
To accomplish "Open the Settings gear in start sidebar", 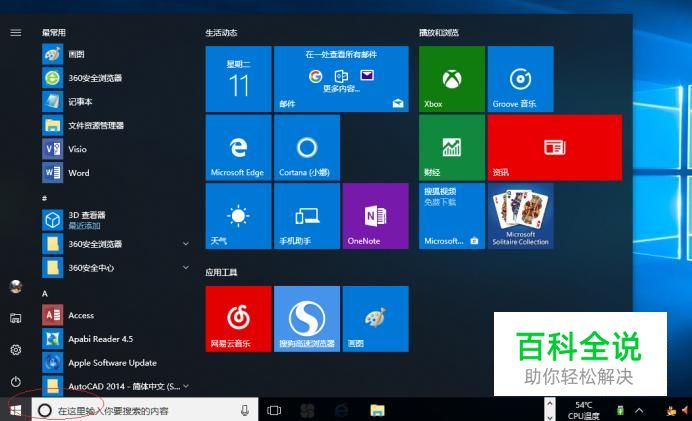I will coord(15,350).
